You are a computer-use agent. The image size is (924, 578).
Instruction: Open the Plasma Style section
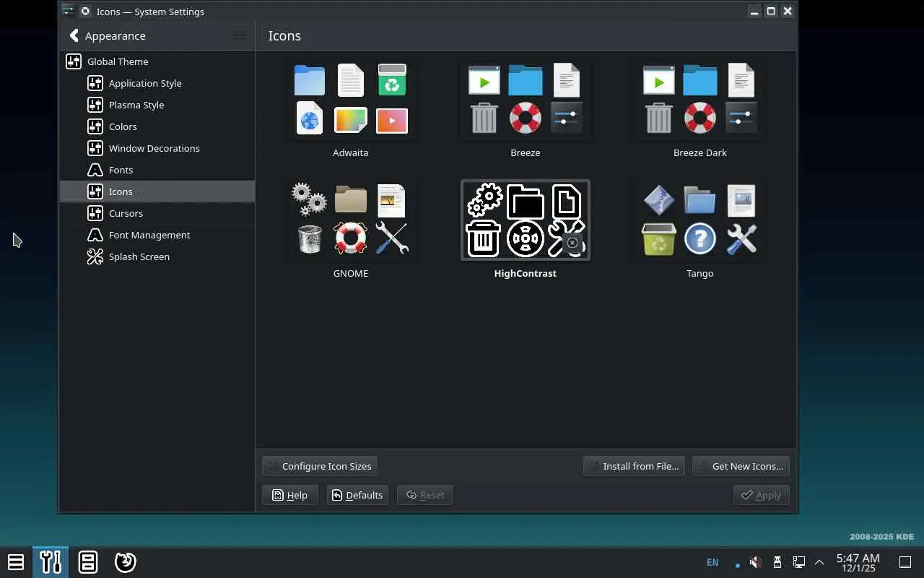[157, 105]
